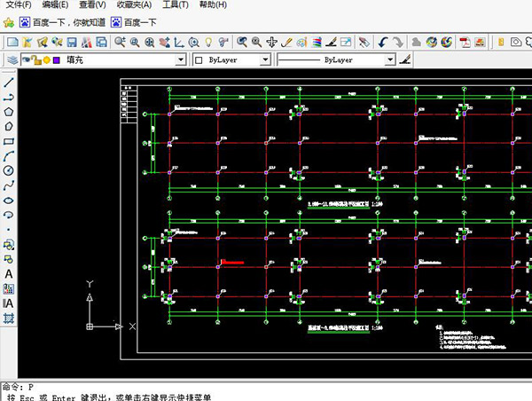Image resolution: width=532 pixels, height=401 pixels.
Task: Click the Save floppy disk icon
Action: point(72,42)
